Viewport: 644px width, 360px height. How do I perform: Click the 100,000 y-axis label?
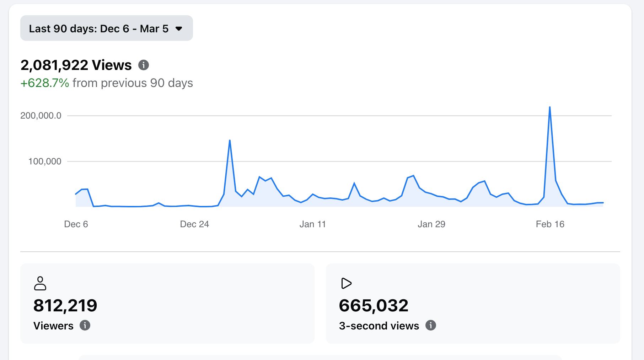[x=45, y=161]
